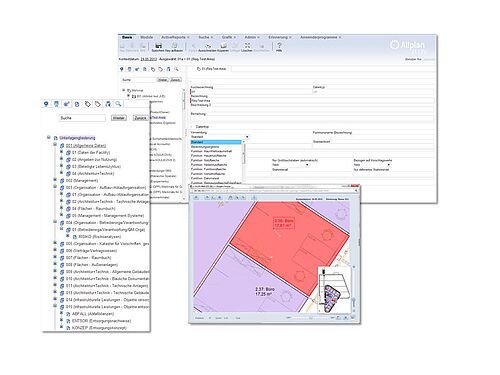Click the location pin icon in left tree toolbar
Screen dimensions: 500x375
coord(46,104)
